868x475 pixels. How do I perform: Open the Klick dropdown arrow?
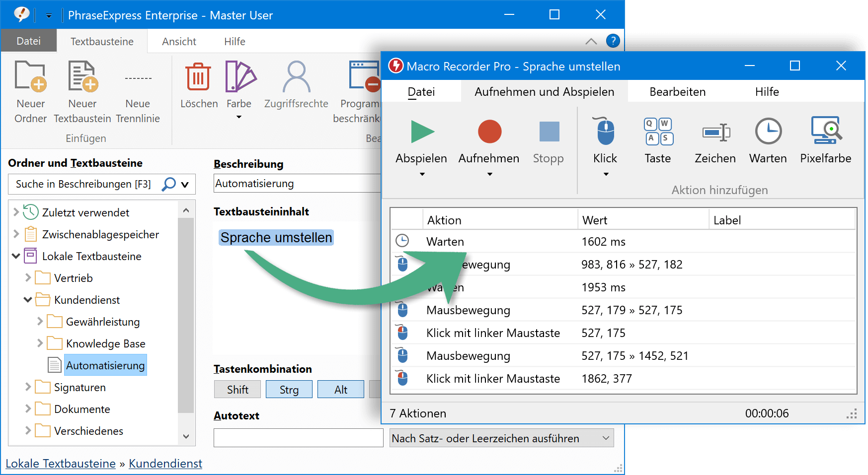606,174
